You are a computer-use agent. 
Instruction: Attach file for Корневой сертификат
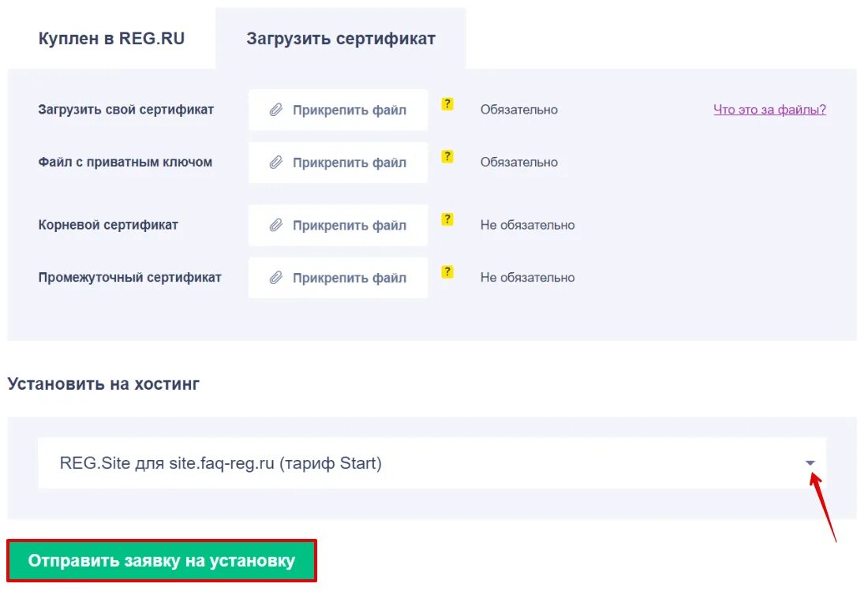pos(339,225)
